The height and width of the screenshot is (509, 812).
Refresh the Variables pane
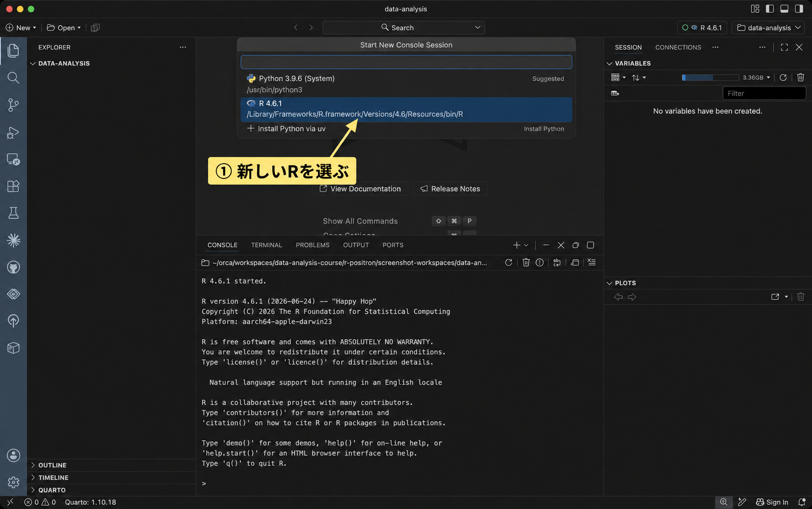coord(783,77)
